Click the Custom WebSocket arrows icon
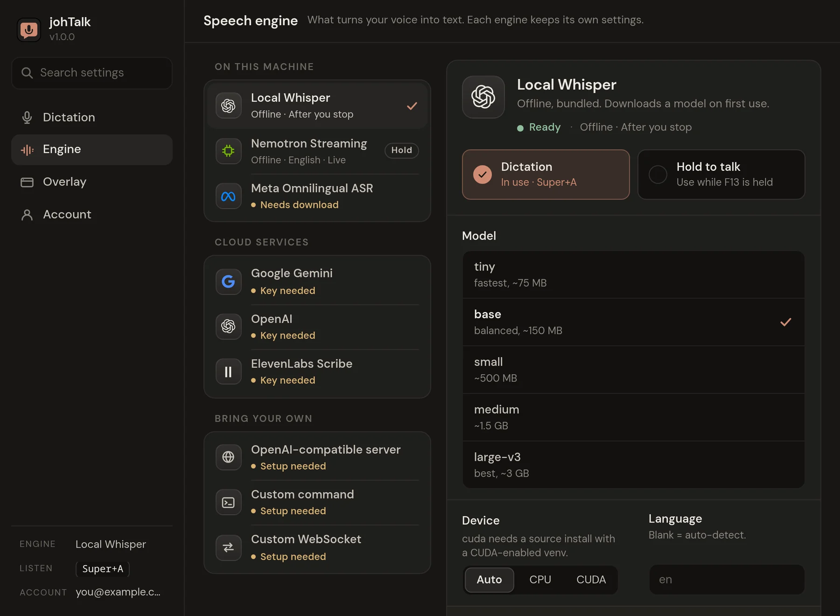This screenshot has height=616, width=840. click(228, 547)
